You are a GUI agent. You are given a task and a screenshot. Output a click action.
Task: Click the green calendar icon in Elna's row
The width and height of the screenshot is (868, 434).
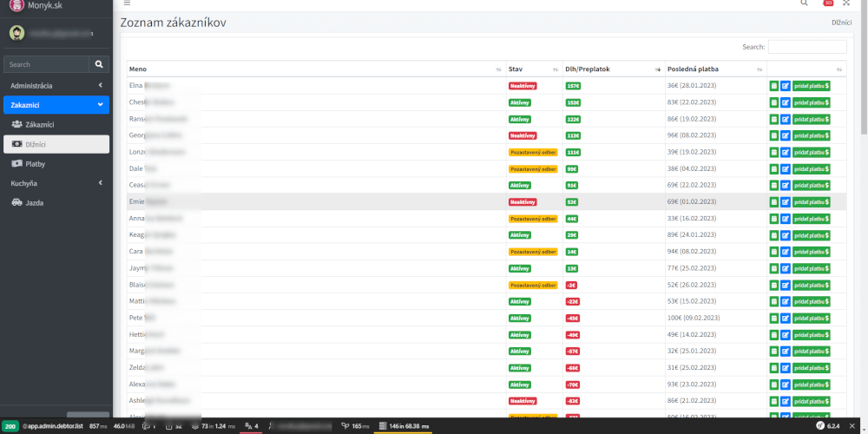pos(773,86)
